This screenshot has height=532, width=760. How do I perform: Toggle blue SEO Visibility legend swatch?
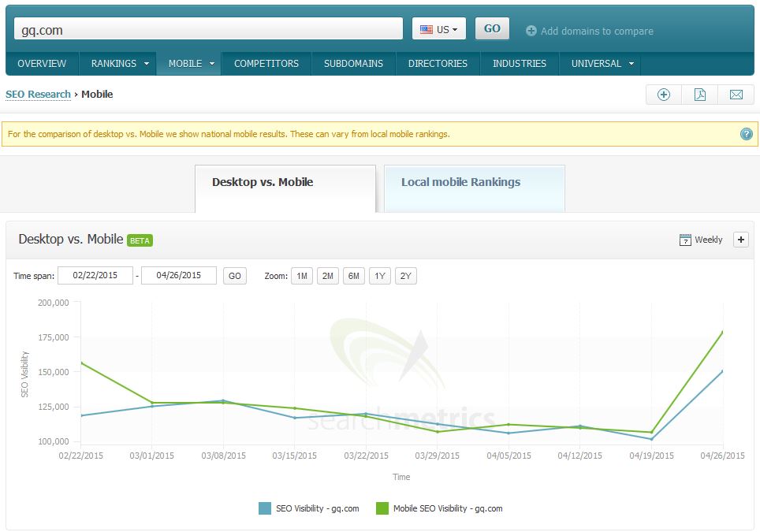point(265,508)
